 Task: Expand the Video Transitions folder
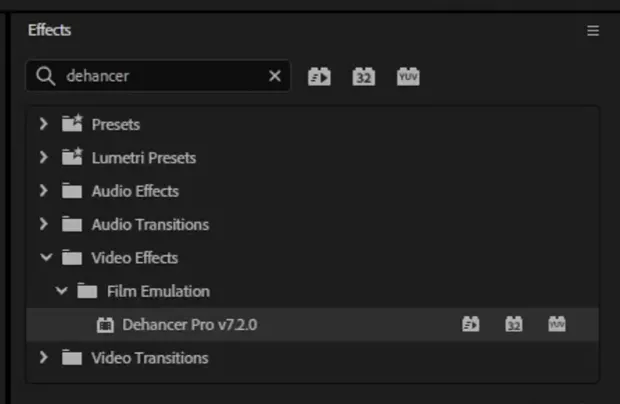(x=44, y=358)
